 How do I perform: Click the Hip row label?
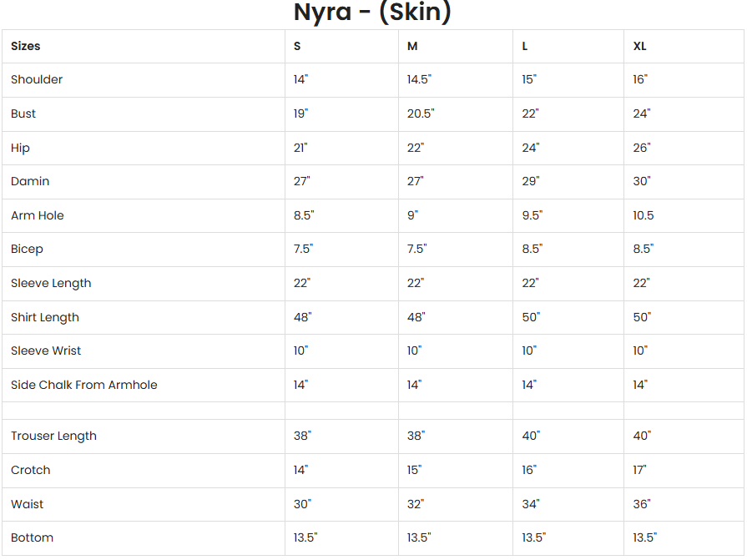(x=20, y=148)
